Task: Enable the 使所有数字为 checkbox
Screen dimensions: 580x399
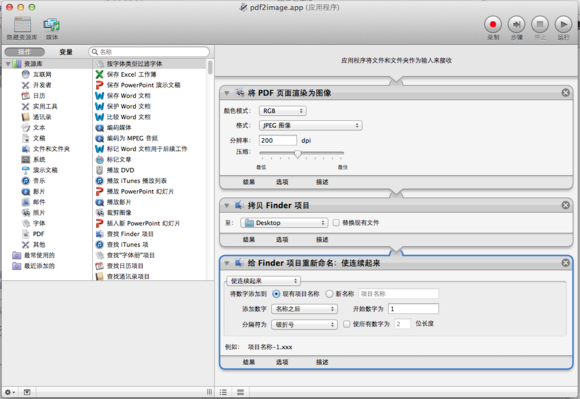Action: [x=347, y=324]
